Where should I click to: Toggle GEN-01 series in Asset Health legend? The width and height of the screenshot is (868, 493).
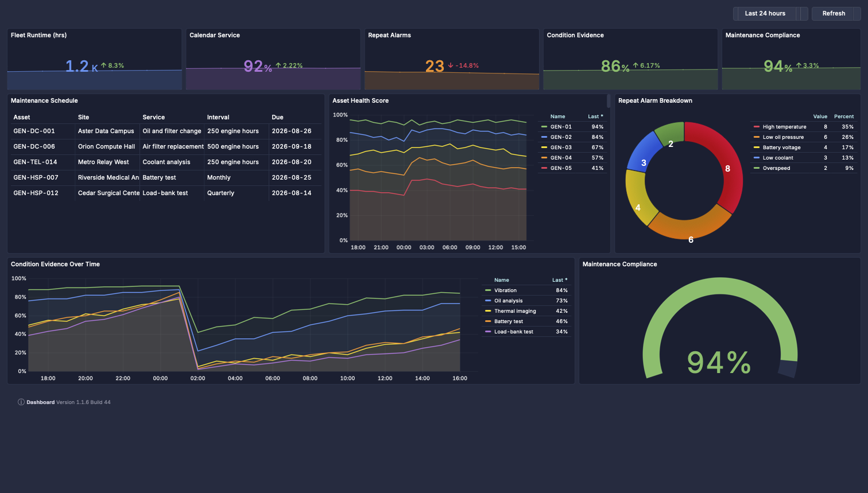click(x=561, y=127)
